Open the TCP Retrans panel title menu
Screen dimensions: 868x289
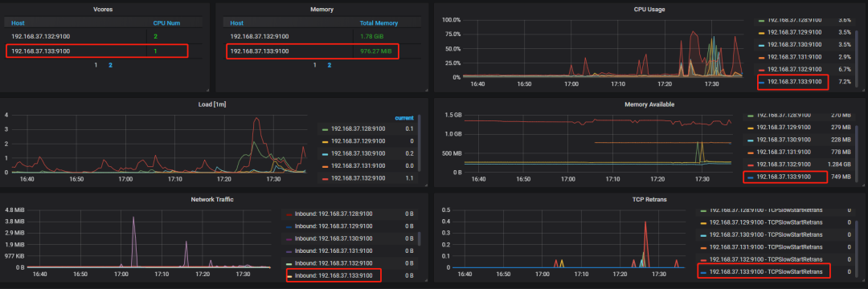[x=649, y=199]
